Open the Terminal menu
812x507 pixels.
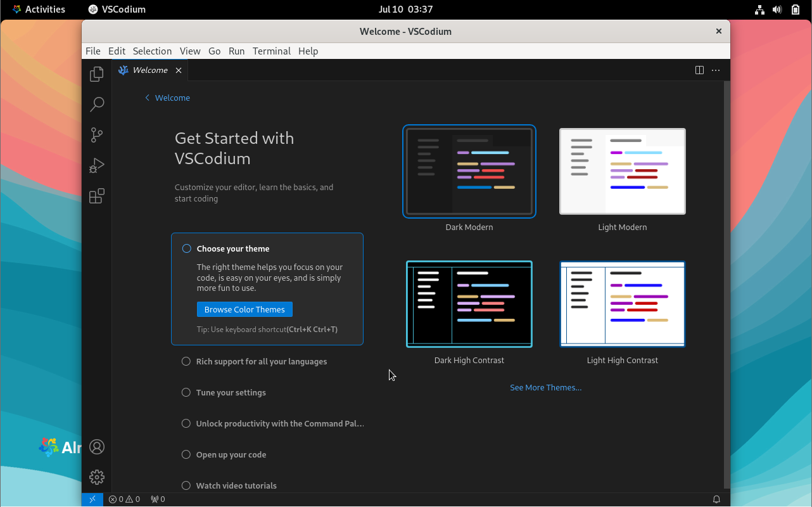point(272,51)
